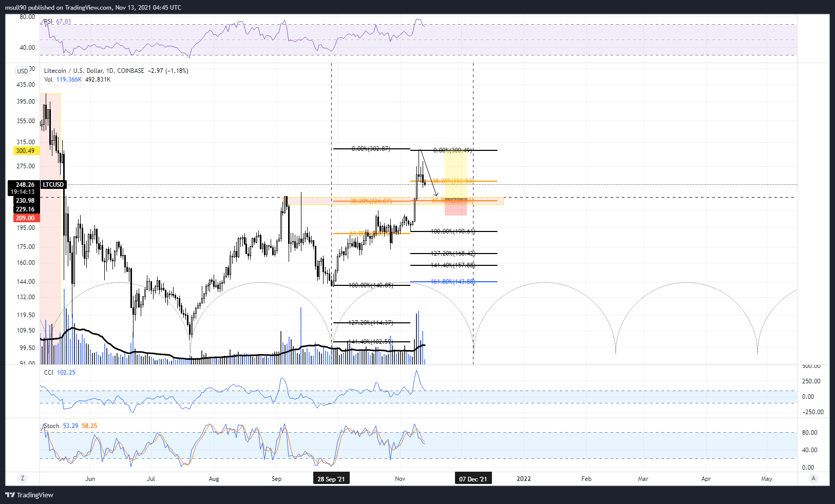Select the CCI 102.25 indicator label
The width and height of the screenshot is (835, 504).
click(x=60, y=373)
